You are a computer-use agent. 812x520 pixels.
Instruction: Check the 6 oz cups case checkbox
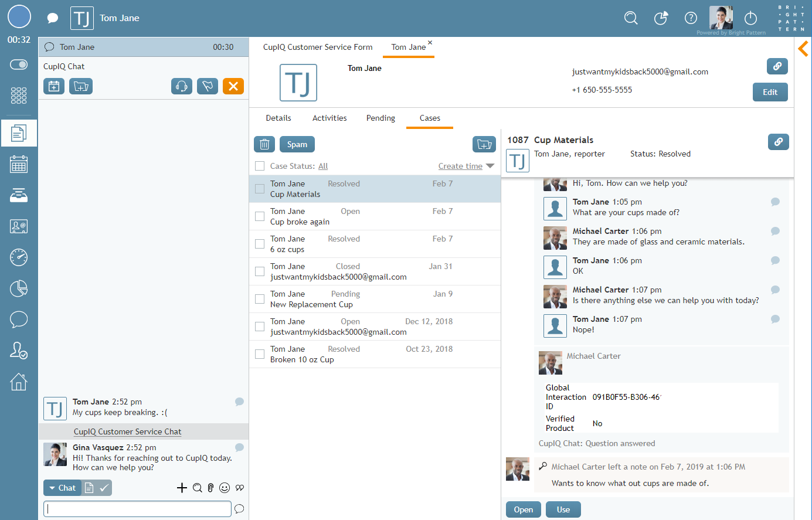point(260,244)
